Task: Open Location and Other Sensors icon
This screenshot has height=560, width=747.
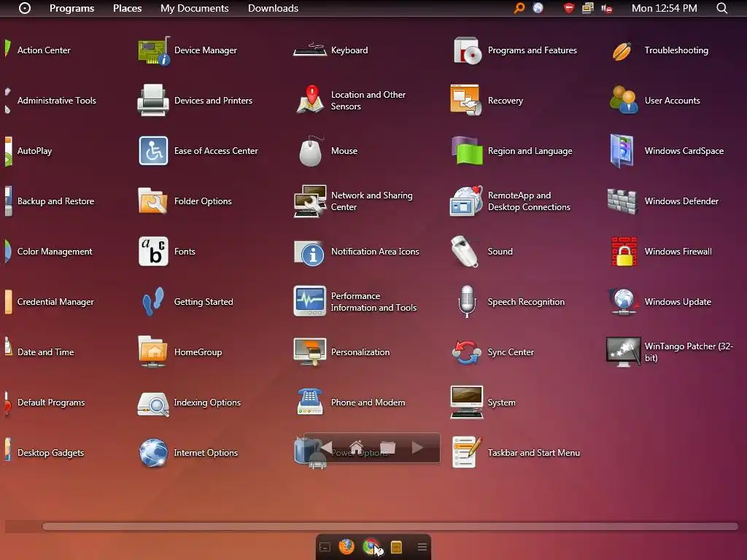Action: click(310, 99)
